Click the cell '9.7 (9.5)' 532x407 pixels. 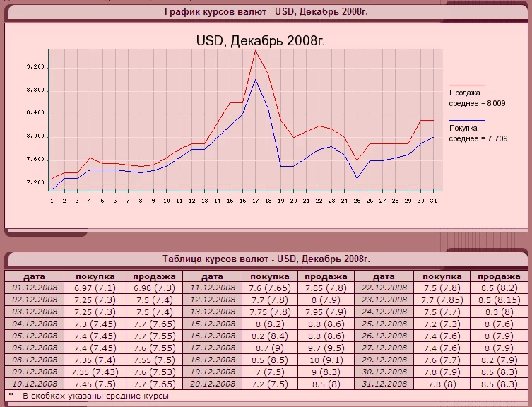pyautogui.click(x=326, y=348)
